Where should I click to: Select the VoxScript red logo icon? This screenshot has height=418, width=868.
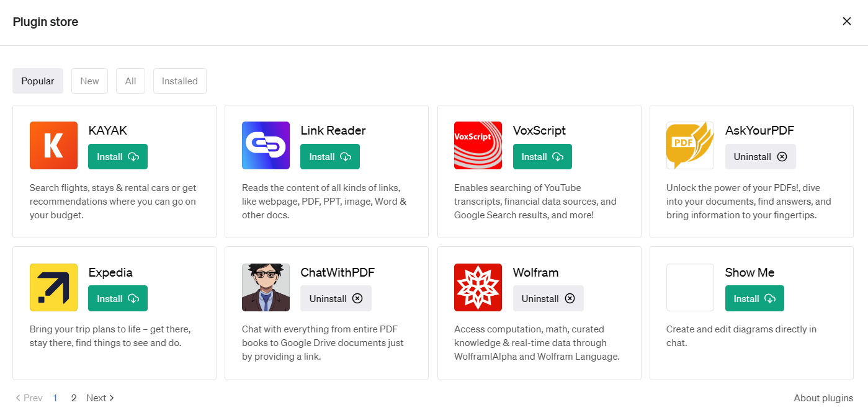tap(478, 145)
